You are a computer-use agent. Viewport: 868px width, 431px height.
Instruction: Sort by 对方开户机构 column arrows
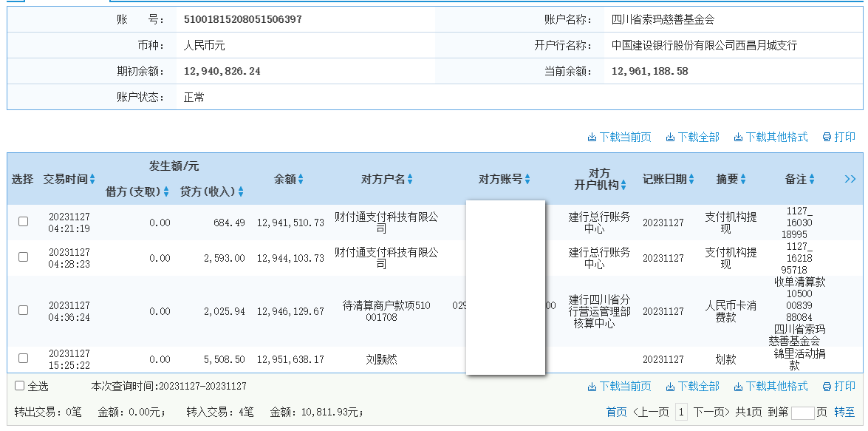[624, 186]
